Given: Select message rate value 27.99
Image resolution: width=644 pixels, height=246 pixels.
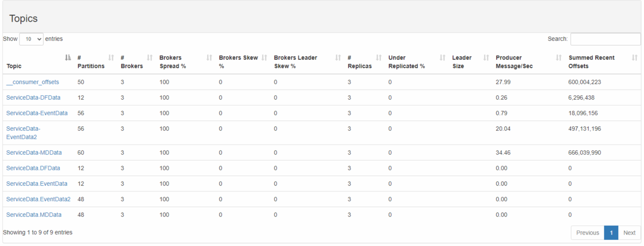Looking at the screenshot, I should coord(503,82).
